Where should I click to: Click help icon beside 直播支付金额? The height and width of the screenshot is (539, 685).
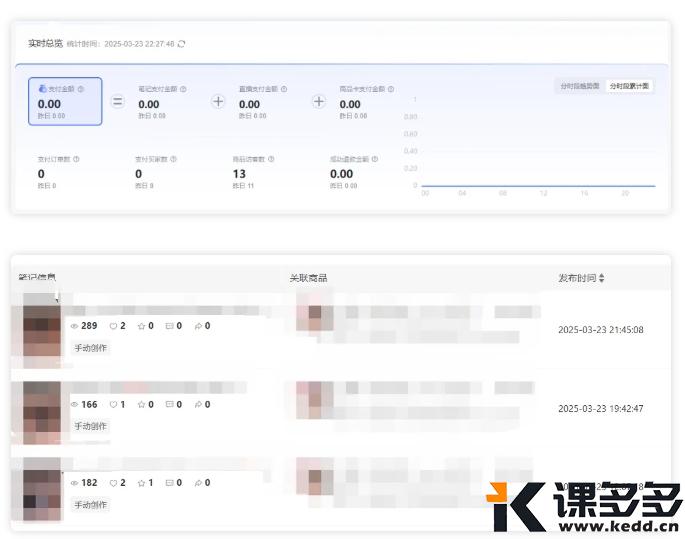click(x=283, y=89)
